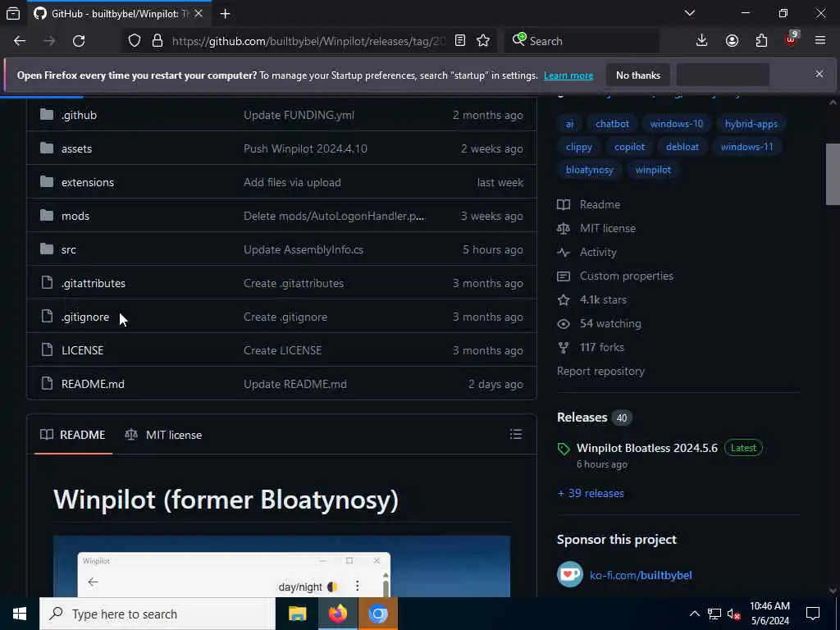Dismiss the startup notification bar
Screen dimensions: 840x630
[x=819, y=74]
